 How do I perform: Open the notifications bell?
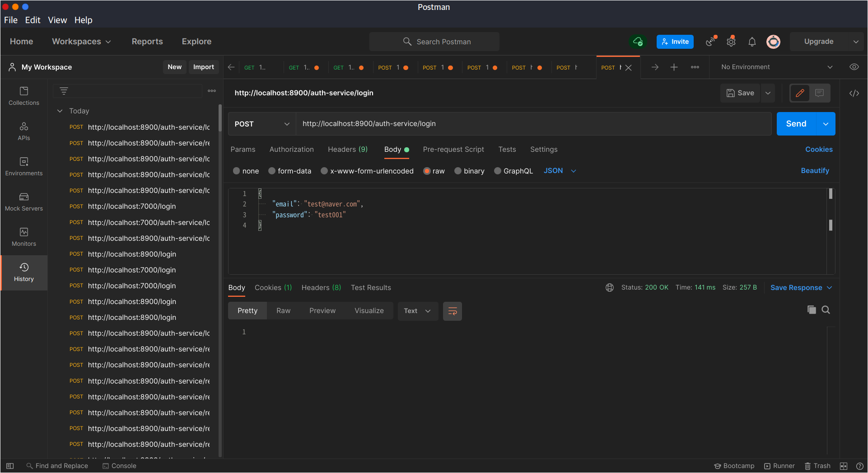(752, 42)
